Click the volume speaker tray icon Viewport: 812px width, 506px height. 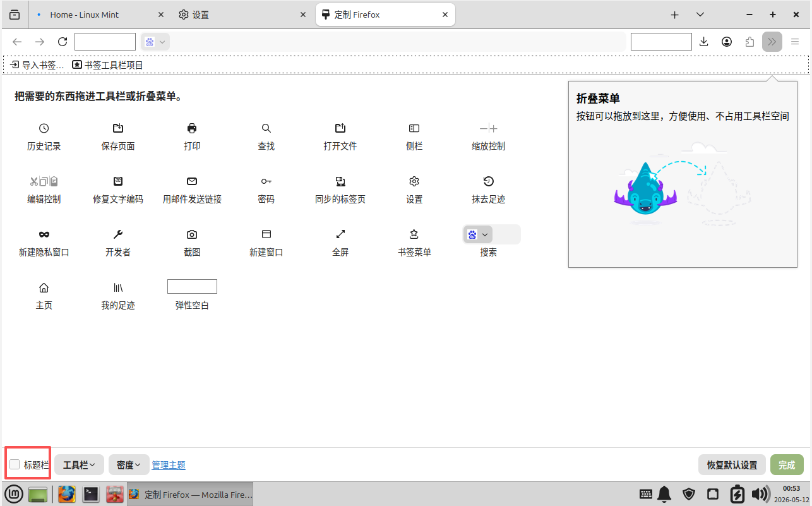tap(761, 494)
